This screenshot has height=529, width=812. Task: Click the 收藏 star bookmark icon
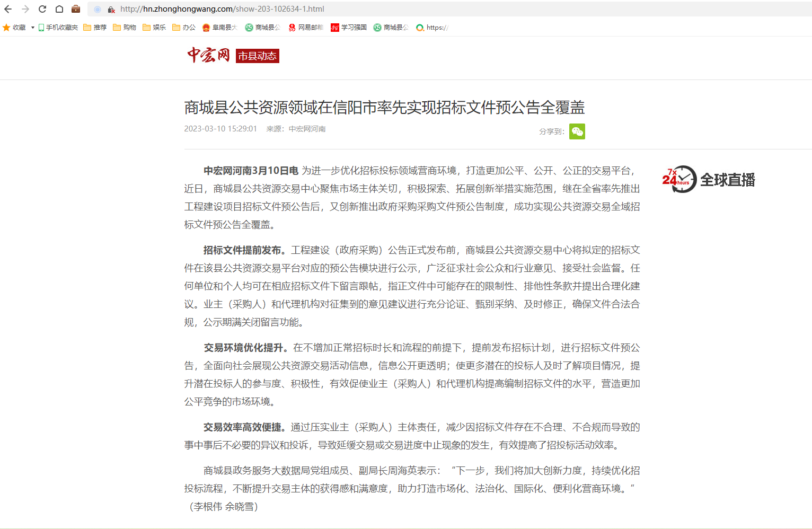point(6,28)
